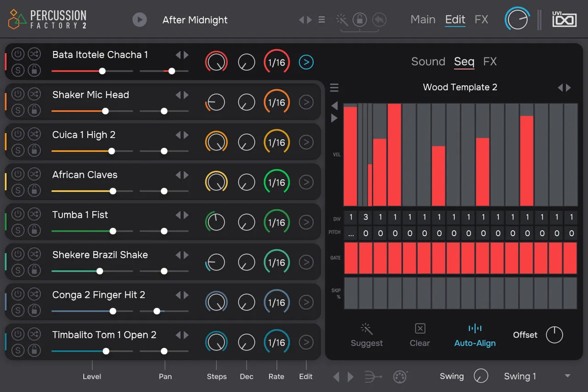Image resolution: width=588 pixels, height=392 pixels.
Task: Click the magic wand randomize icon in header
Action: click(342, 20)
